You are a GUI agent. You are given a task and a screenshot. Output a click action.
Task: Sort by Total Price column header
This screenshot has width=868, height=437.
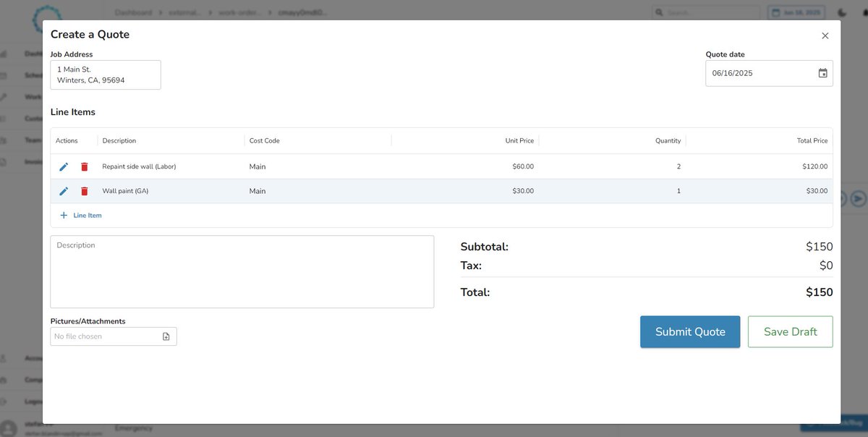[x=812, y=141]
